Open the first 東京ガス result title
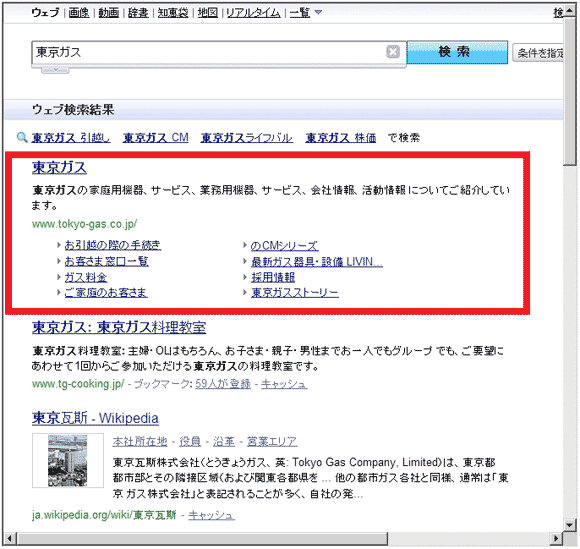580x549 pixels. [x=59, y=167]
